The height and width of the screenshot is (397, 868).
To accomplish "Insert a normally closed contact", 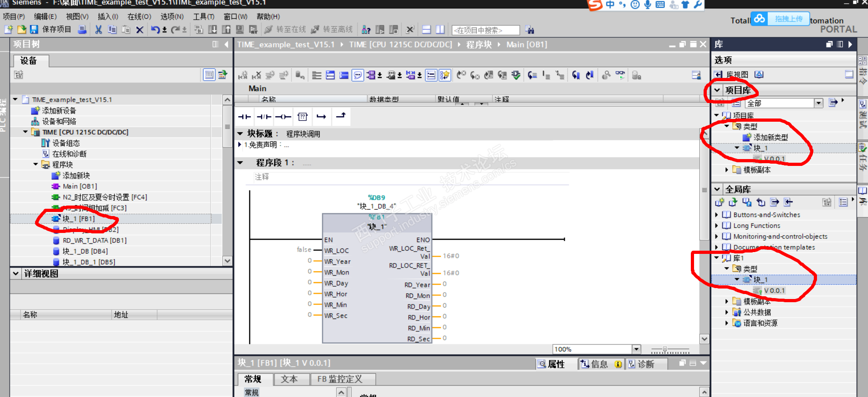I will tap(264, 117).
